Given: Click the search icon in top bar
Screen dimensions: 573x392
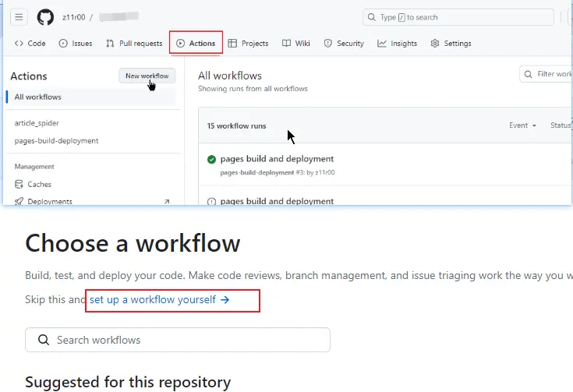Looking at the screenshot, I should click(372, 17).
